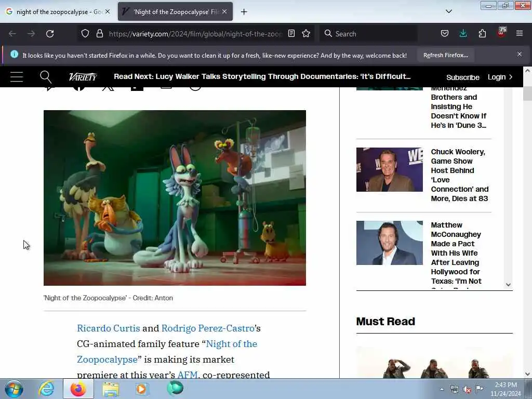Reload the page with the refresh icon
The height and width of the screenshot is (399, 532).
[50, 34]
